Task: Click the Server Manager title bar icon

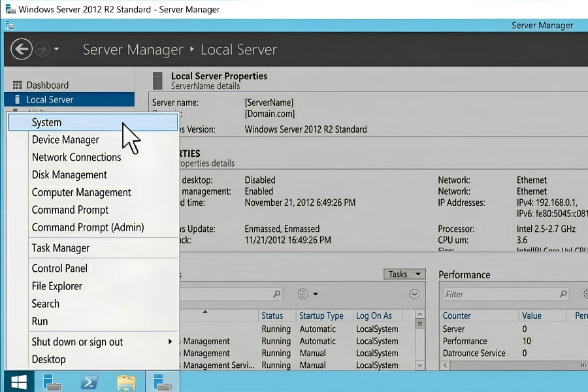Action: pyautogui.click(x=10, y=9)
